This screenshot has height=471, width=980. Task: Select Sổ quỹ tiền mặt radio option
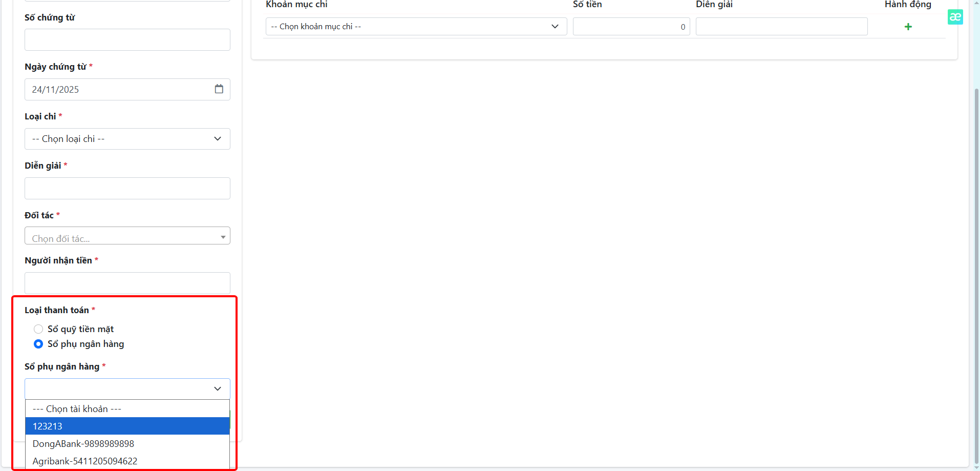(38, 329)
